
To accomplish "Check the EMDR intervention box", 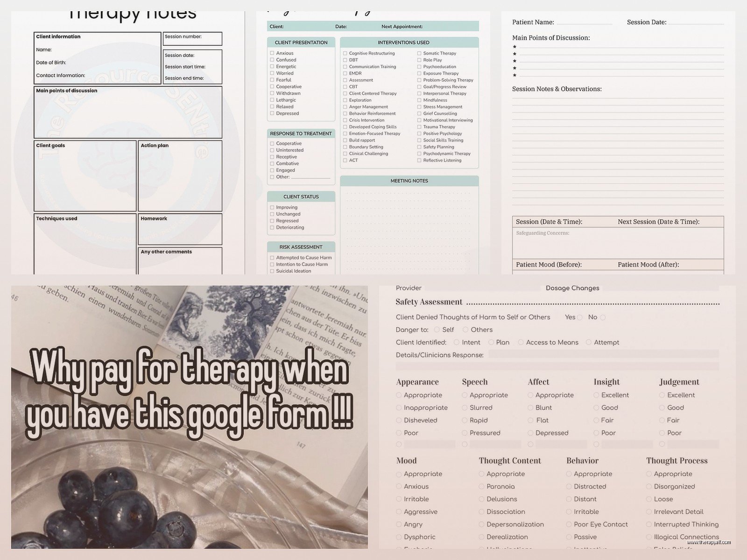I will pos(345,73).
